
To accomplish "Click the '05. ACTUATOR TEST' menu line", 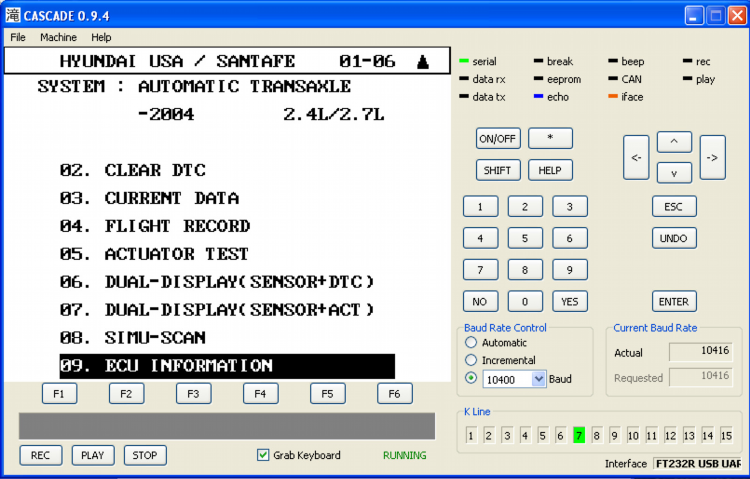I will 154,254.
